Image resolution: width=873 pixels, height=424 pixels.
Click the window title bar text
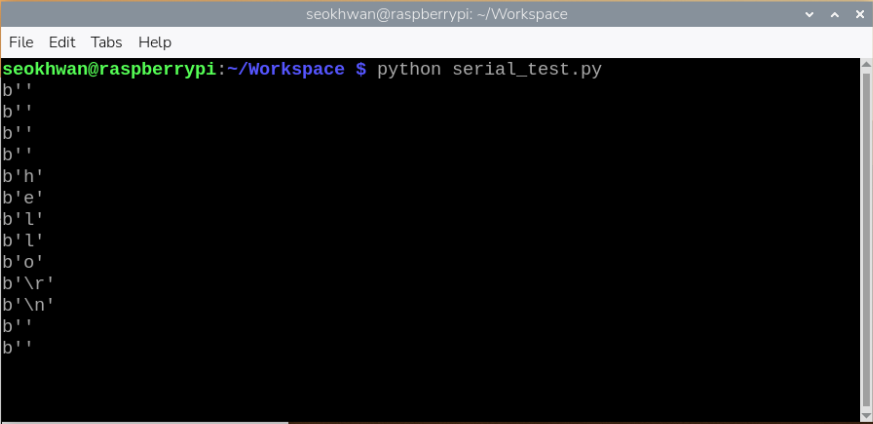tap(436, 14)
